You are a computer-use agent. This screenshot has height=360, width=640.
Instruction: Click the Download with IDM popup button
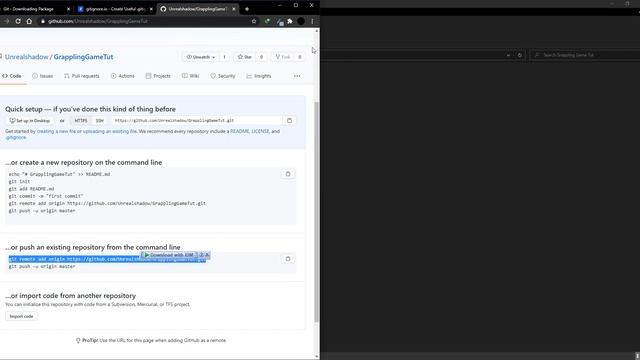point(169,255)
